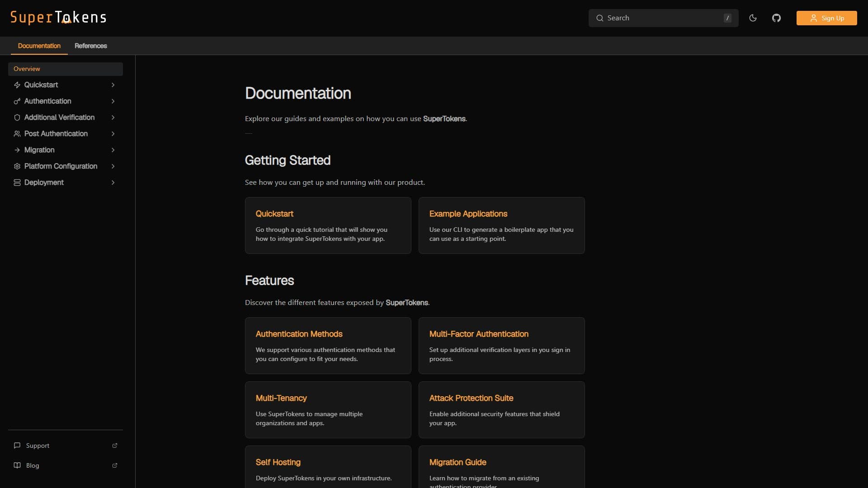Open the Self Hosting card

(328, 467)
